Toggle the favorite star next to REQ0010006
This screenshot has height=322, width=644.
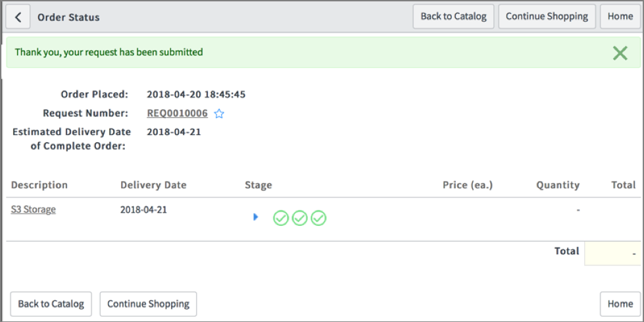219,114
